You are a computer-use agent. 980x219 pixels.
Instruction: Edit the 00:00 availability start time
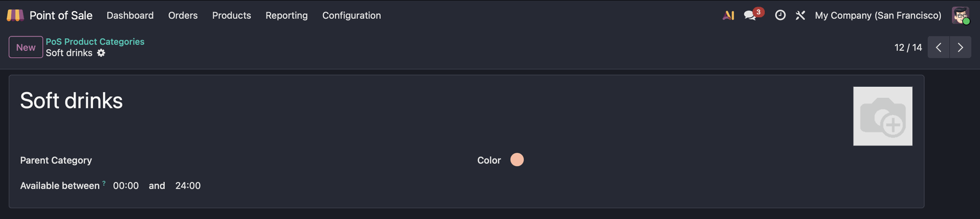point(126,186)
